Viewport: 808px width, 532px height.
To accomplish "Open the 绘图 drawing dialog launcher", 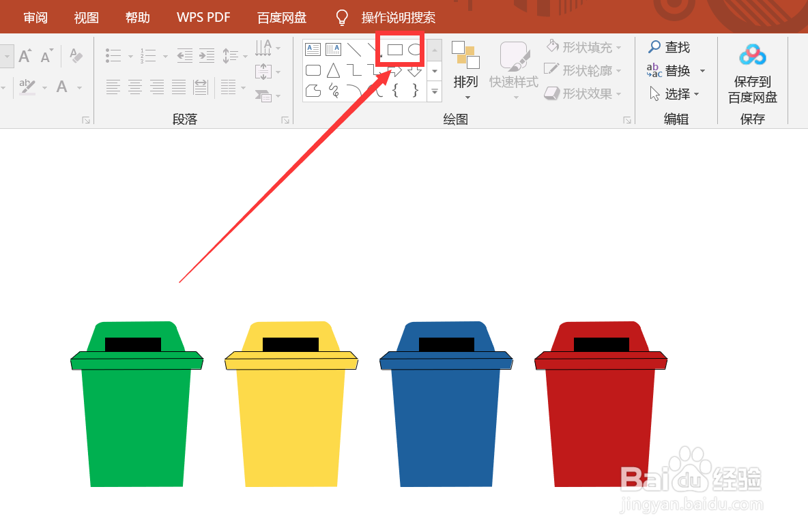I will click(x=627, y=120).
